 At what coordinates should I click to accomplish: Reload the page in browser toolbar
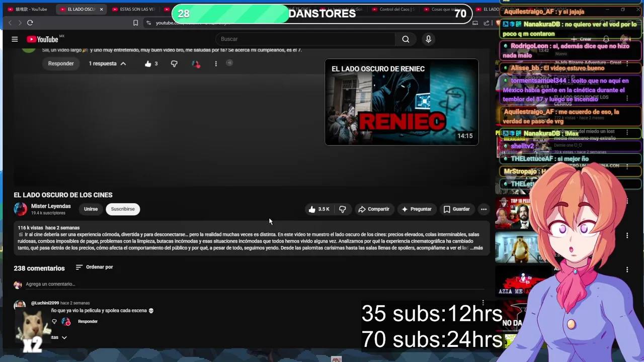point(30,23)
